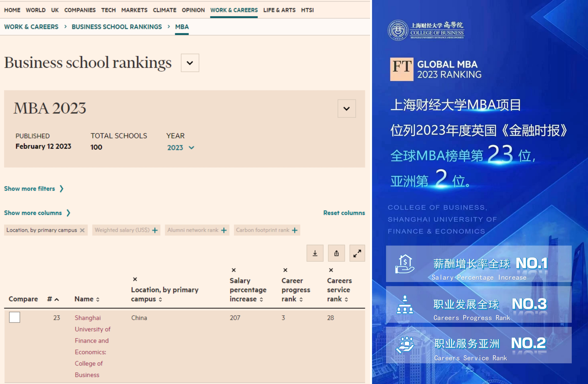Open the WORLD section

click(36, 10)
